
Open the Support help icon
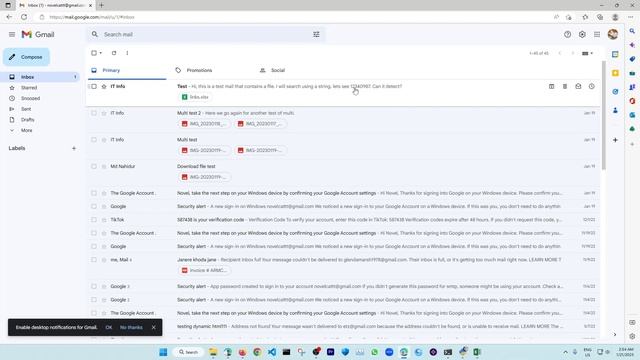567,35
